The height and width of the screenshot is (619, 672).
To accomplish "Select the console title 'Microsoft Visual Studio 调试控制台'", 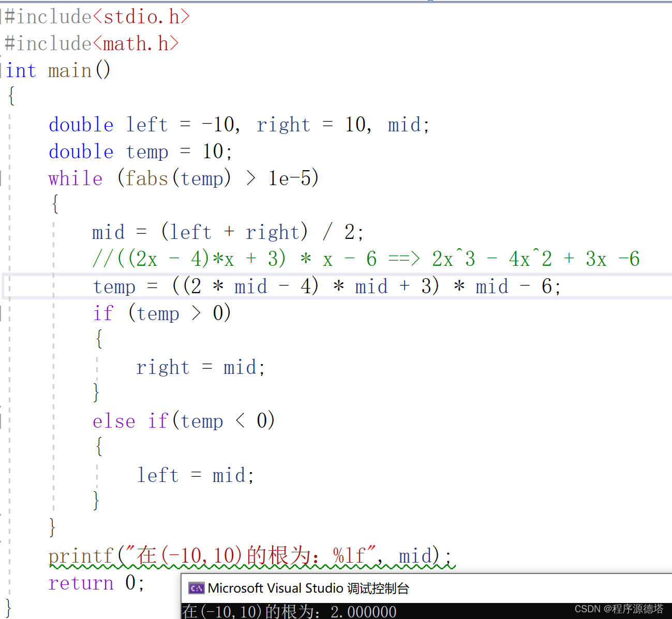I will tap(308, 588).
